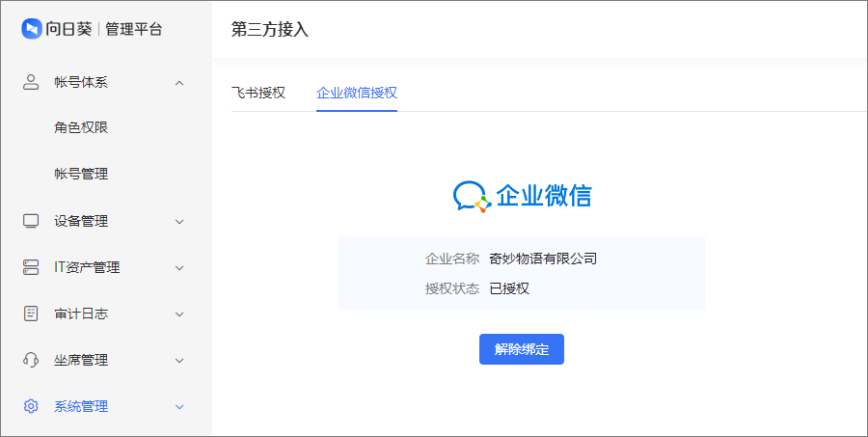Click the 向日葵 logo icon
The height and width of the screenshot is (437, 868).
click(32, 29)
